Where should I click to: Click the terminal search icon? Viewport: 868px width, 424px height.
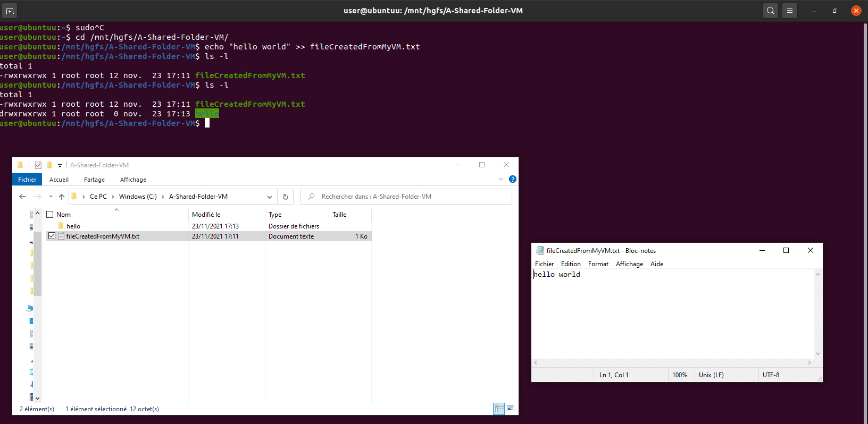point(770,11)
